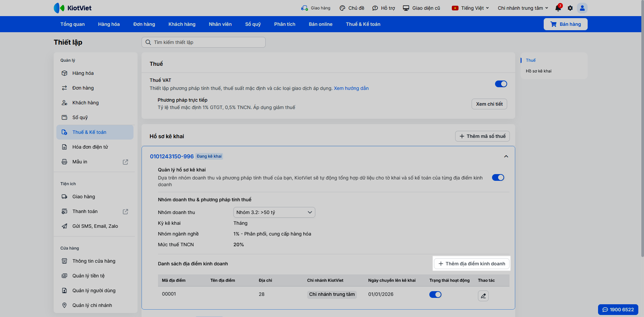644x317 pixels.
Task: Open the Khách hàng top menu
Action: click(x=182, y=24)
